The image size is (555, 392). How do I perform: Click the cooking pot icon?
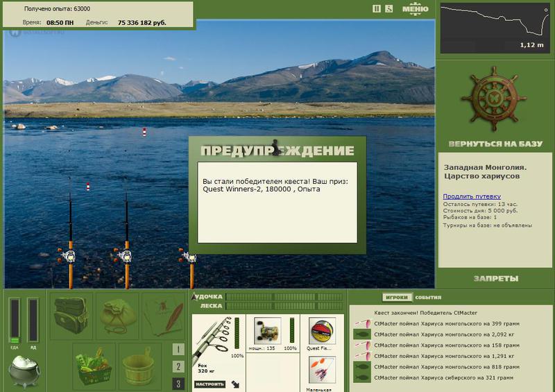24,371
